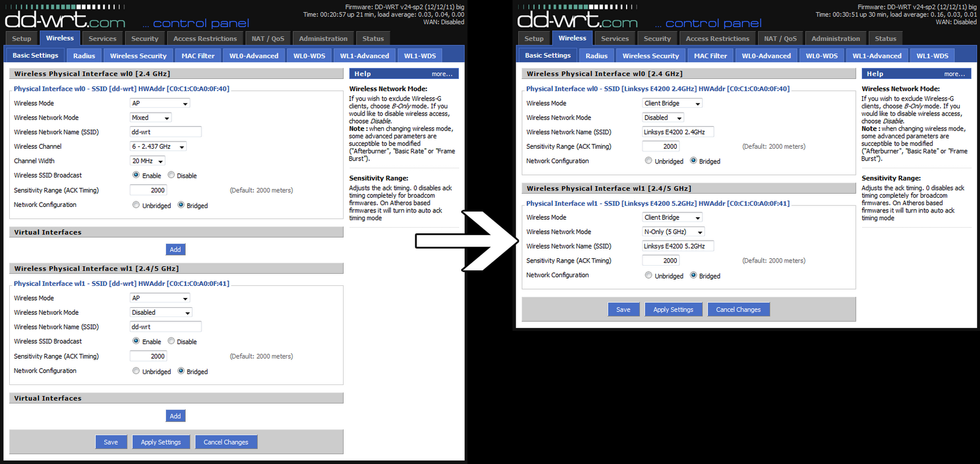
Task: Click SSID field Linksys E4200 2.4GHz
Action: click(x=678, y=132)
